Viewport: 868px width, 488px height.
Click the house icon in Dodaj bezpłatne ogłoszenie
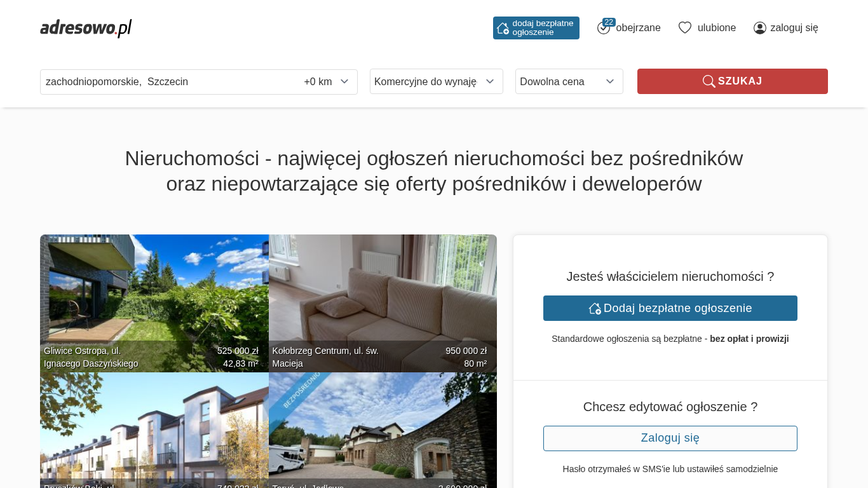(x=595, y=308)
